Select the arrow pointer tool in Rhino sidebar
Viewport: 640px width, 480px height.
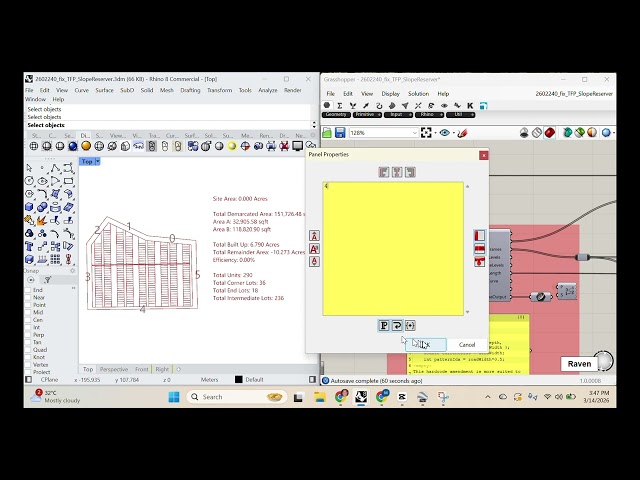point(29,168)
